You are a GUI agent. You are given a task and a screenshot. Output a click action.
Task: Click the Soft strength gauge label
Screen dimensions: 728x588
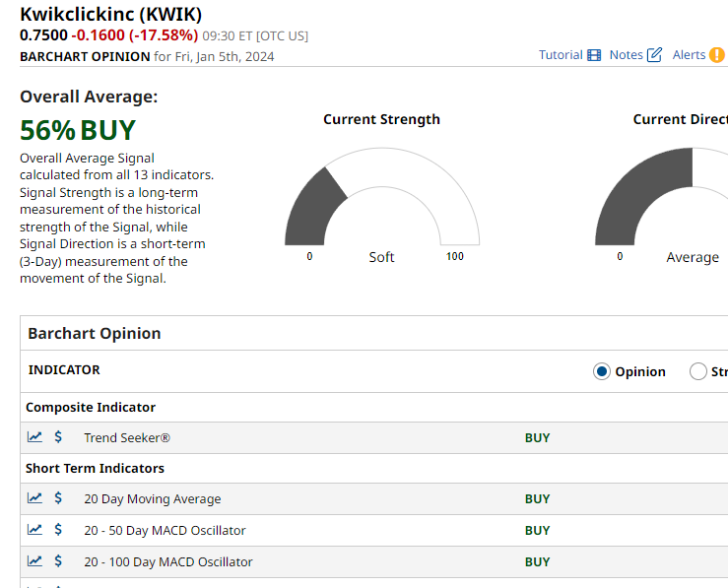coord(381,257)
